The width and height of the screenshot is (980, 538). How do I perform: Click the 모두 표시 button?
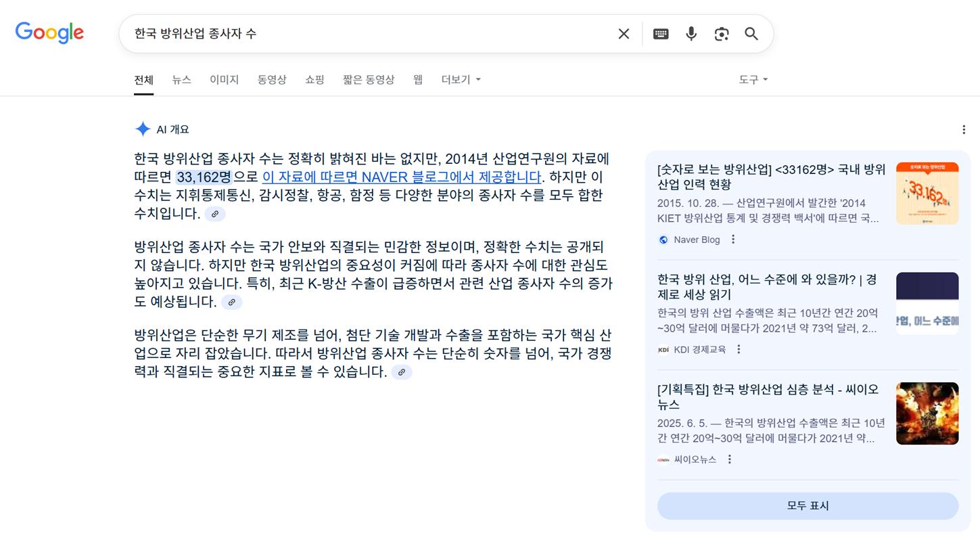pos(808,506)
